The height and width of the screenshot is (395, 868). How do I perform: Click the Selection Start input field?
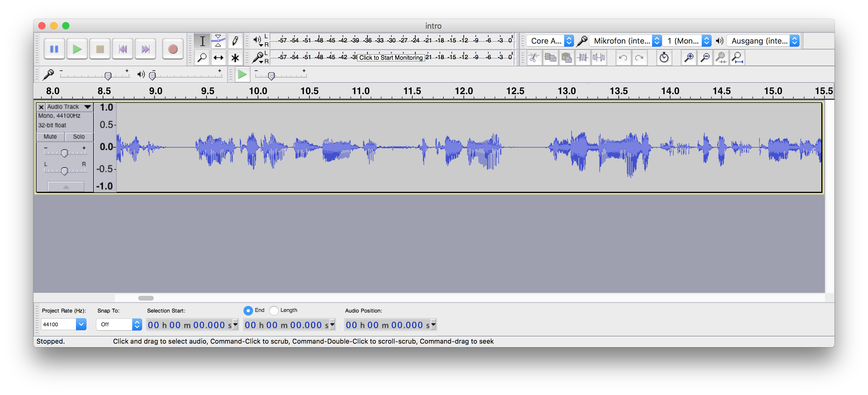191,325
